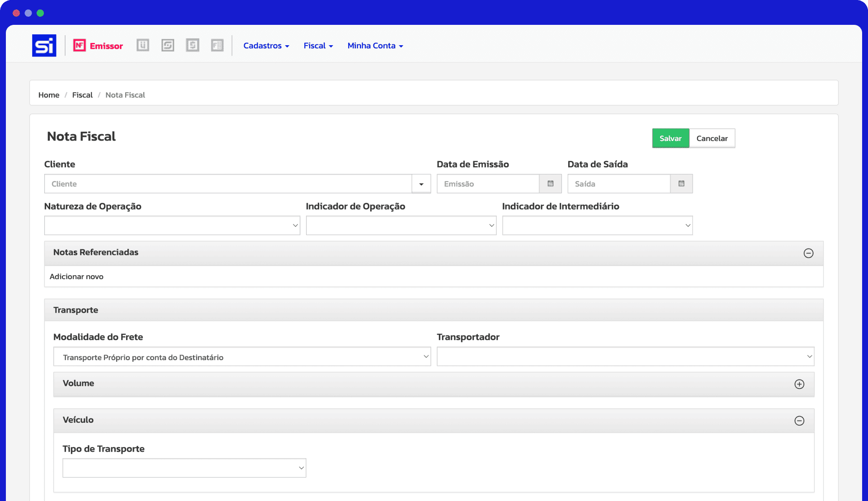Open the Cadastros menu
The width and height of the screenshot is (868, 501).
266,46
